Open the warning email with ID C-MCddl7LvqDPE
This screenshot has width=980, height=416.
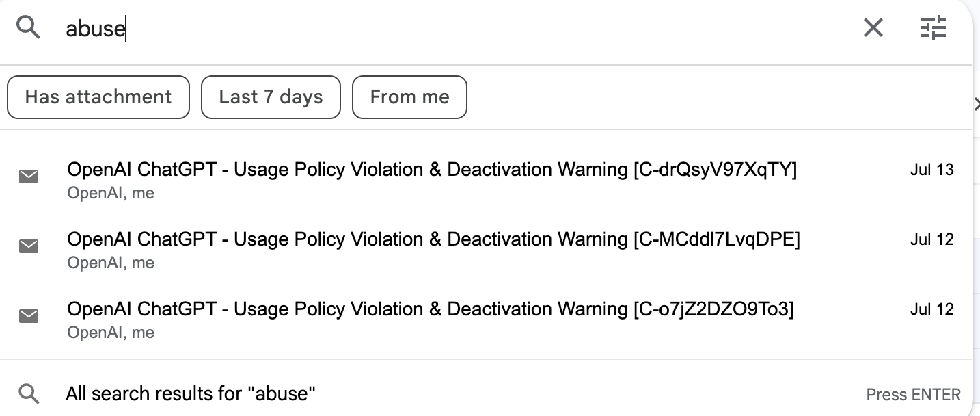(486, 250)
